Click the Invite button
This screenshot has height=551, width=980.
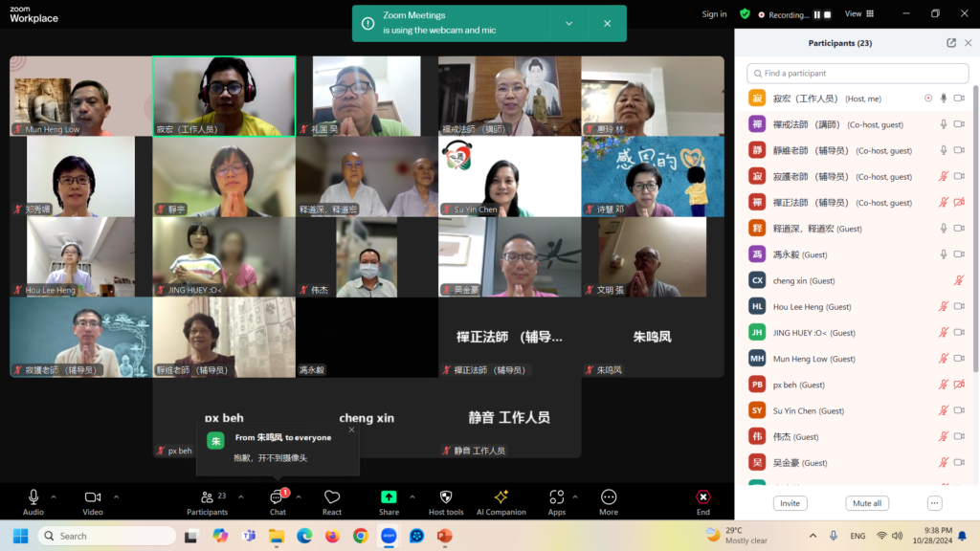[x=790, y=503]
